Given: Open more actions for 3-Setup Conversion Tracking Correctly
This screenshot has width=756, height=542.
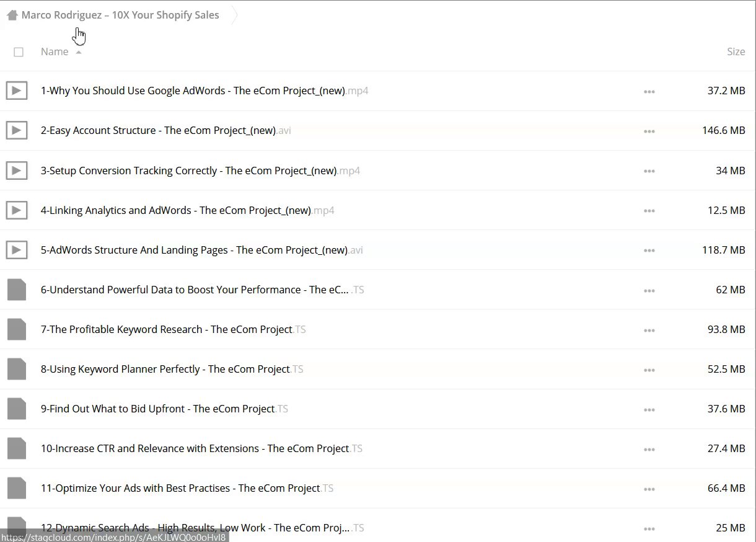Looking at the screenshot, I should pyautogui.click(x=649, y=171).
